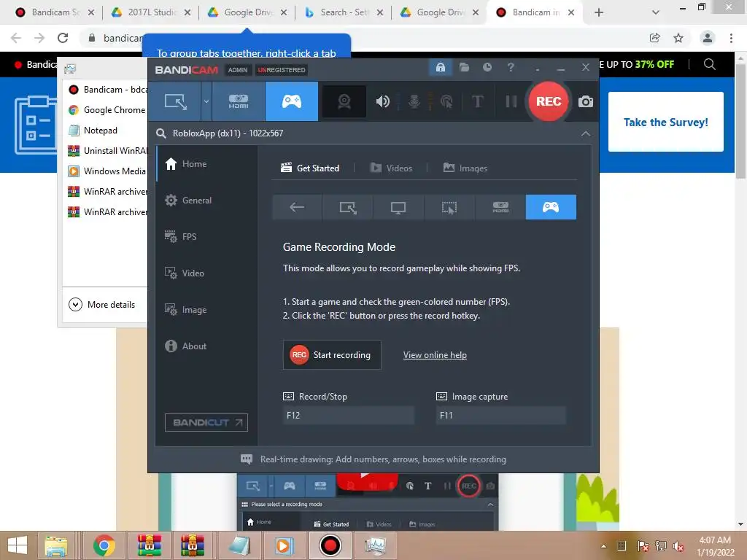Choose HDMI device mode in Get Started
Screen dimensions: 747x560
(x=500, y=207)
